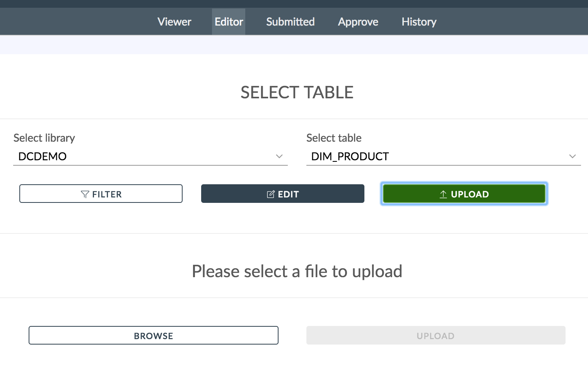Open the Approve tab
The image size is (588, 367).
(x=358, y=22)
